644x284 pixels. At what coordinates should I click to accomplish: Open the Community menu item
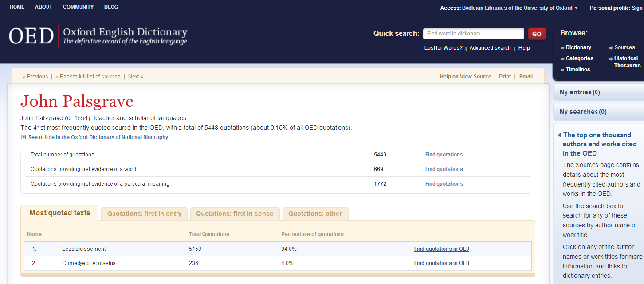pos(78,7)
